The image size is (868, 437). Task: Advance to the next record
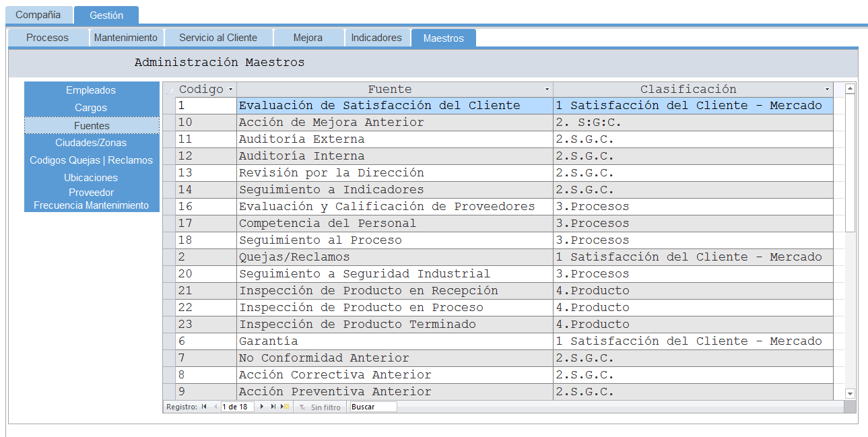262,407
